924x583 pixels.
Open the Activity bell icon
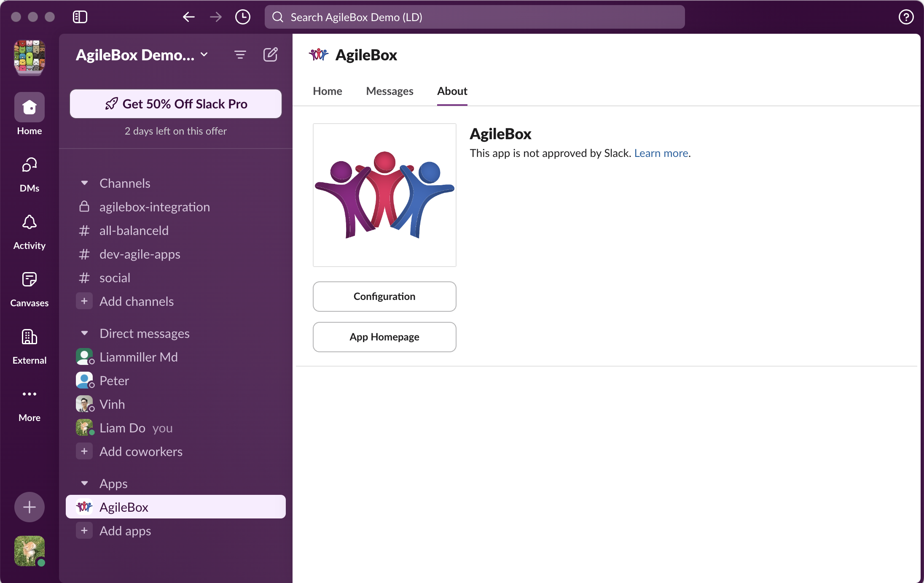pos(30,222)
